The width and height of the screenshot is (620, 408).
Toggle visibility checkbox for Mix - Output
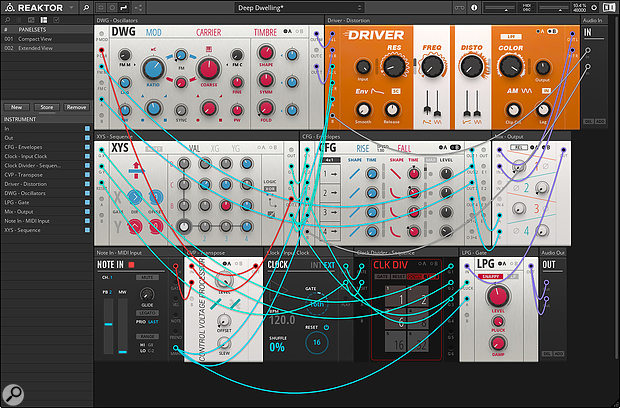87,212
